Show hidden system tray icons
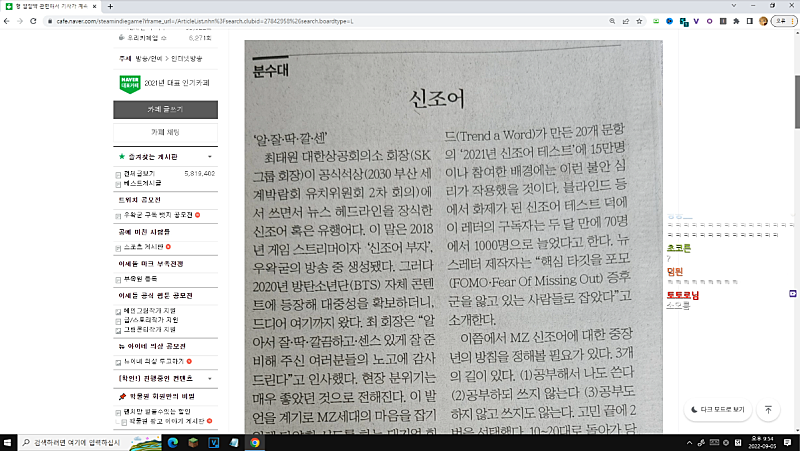 click(x=689, y=443)
